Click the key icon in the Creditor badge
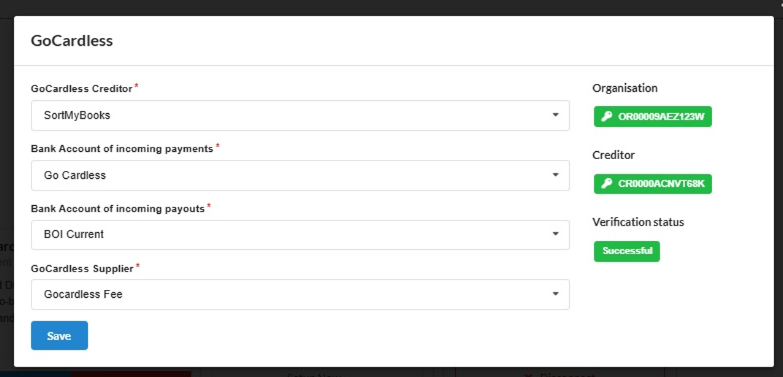 tap(606, 184)
